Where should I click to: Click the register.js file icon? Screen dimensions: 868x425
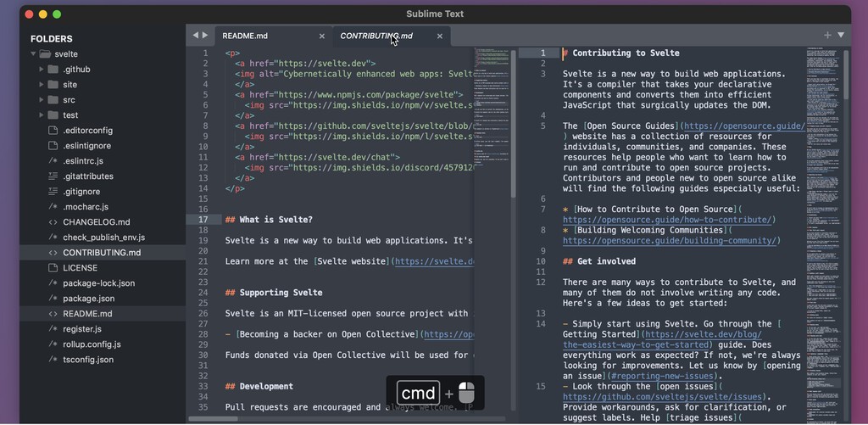(53, 328)
